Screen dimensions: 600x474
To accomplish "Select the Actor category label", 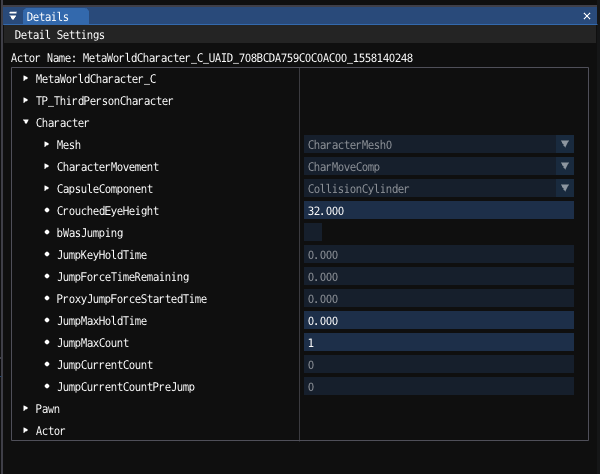I will click(x=51, y=431).
